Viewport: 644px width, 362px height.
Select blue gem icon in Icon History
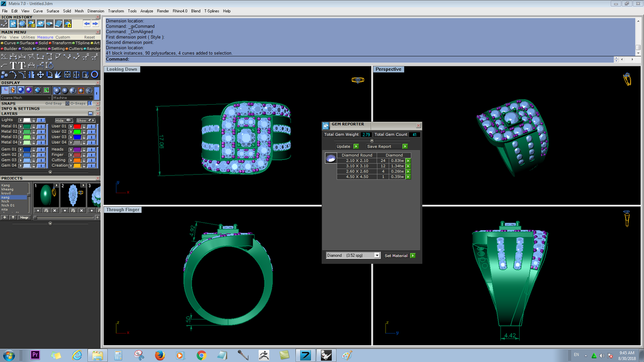[22, 24]
